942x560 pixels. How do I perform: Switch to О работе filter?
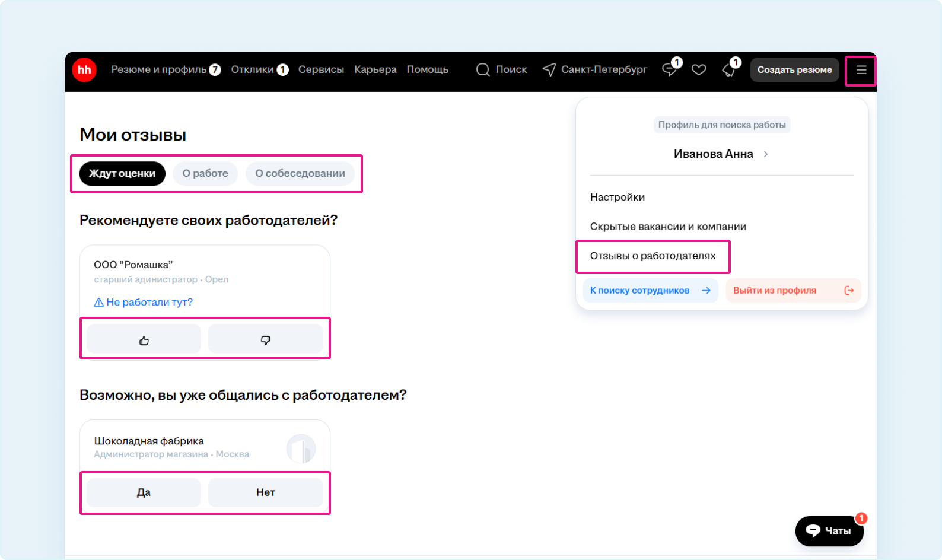coord(205,174)
